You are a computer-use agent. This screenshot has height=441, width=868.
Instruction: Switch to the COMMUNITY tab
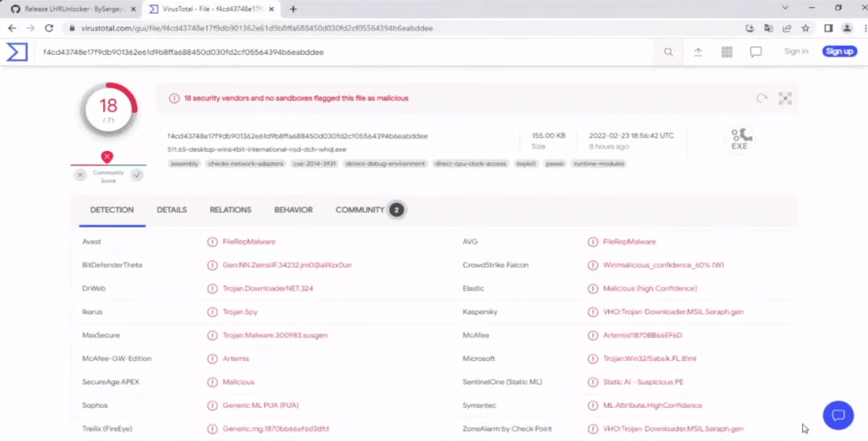(369, 210)
